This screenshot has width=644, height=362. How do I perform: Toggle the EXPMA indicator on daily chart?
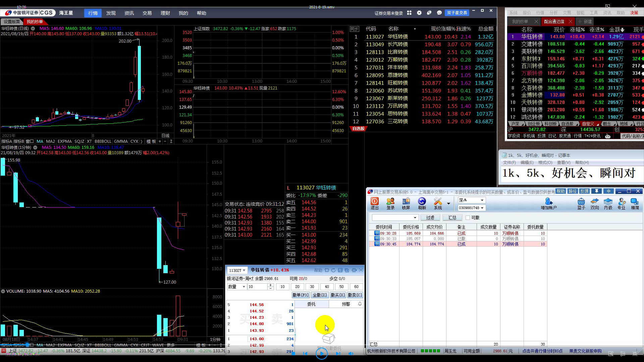(x=64, y=141)
